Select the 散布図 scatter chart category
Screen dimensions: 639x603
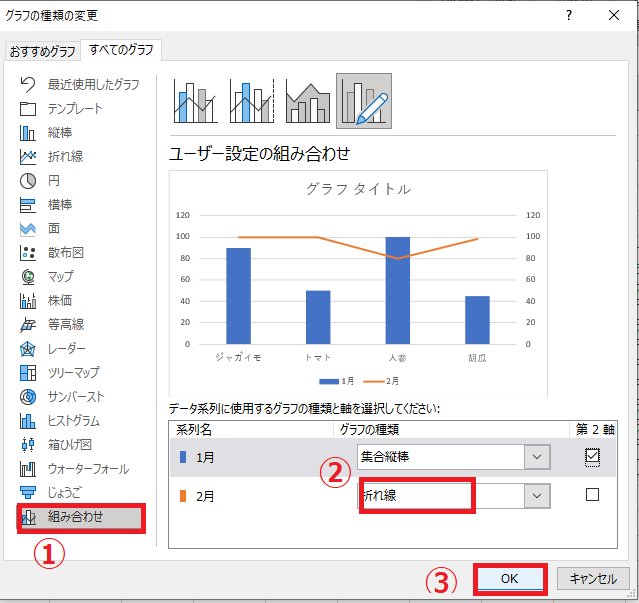click(52, 253)
